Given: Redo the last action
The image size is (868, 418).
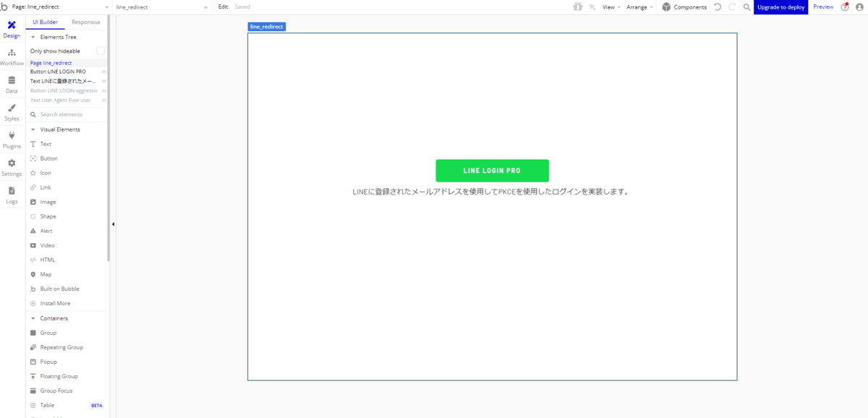Looking at the screenshot, I should [732, 7].
